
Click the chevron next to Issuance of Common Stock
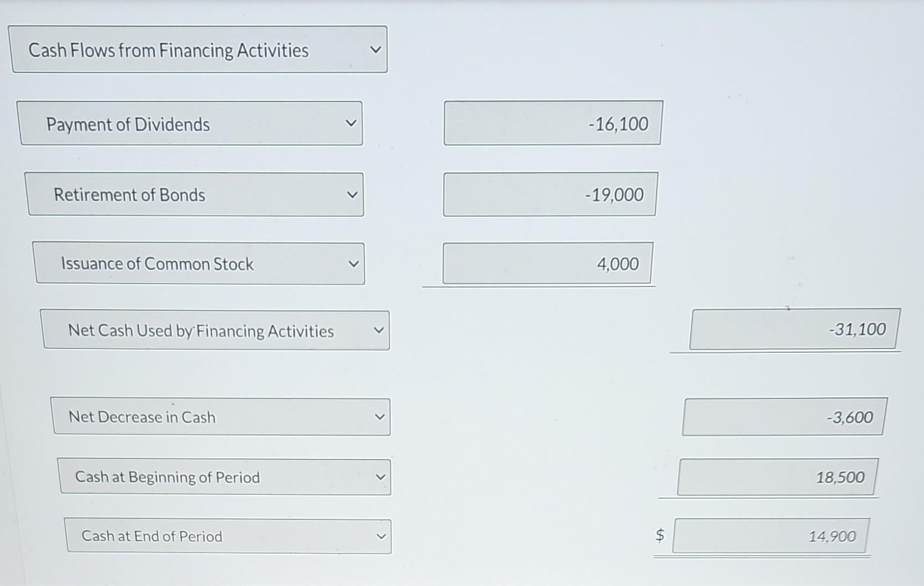point(355,264)
